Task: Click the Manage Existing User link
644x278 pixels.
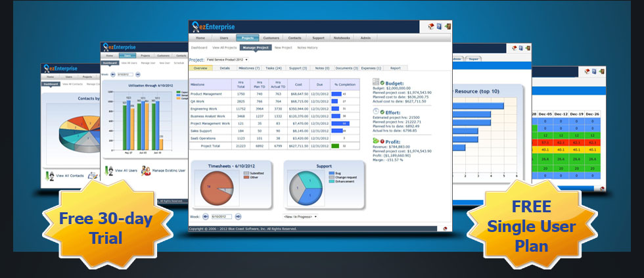Action: point(169,170)
